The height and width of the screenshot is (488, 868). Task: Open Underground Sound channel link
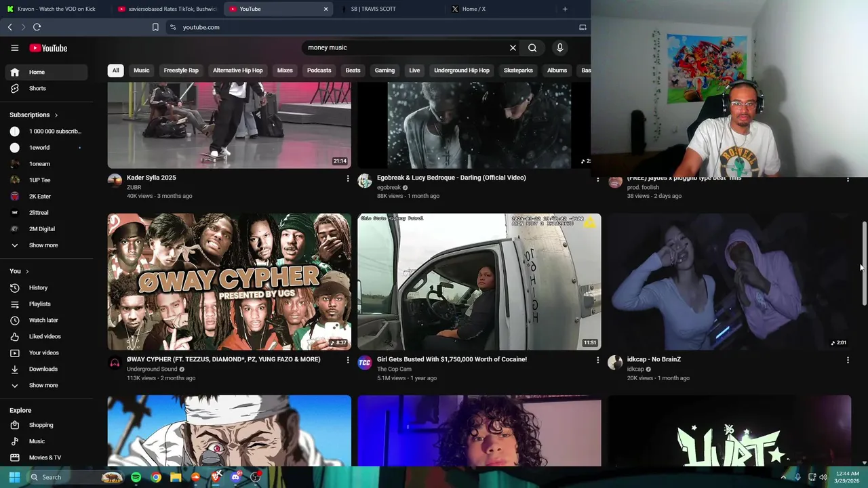[x=152, y=369]
